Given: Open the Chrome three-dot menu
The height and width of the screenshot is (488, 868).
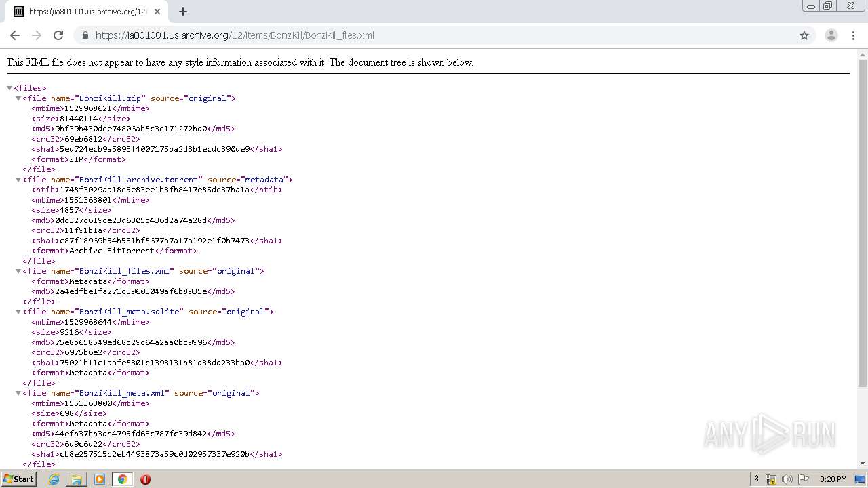Looking at the screenshot, I should point(853,35).
